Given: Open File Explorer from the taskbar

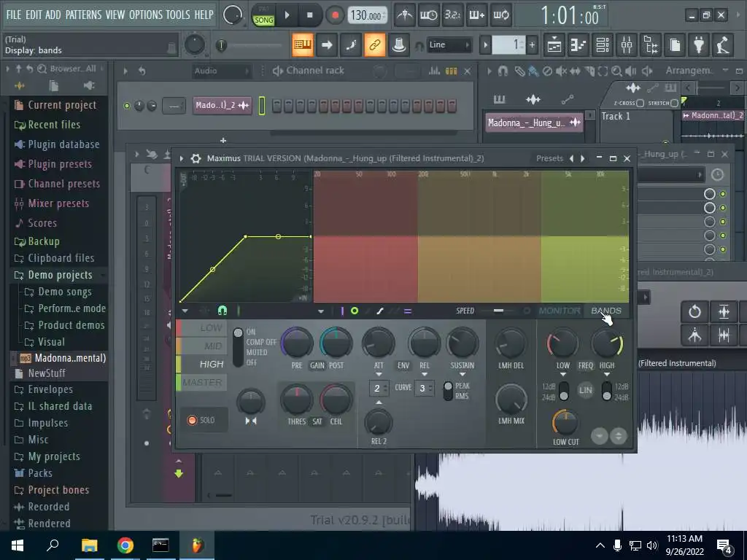Looking at the screenshot, I should tap(89, 545).
